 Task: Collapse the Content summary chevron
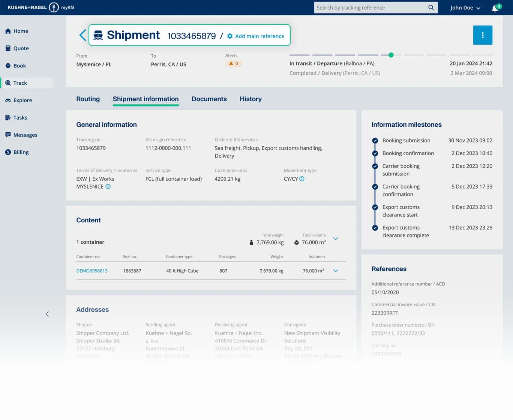336,238
